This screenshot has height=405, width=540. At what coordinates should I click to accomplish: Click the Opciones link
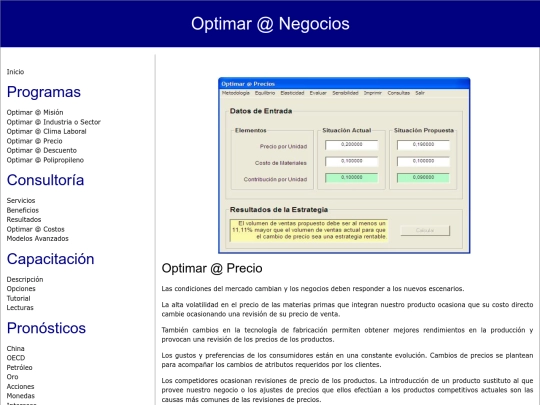click(21, 289)
